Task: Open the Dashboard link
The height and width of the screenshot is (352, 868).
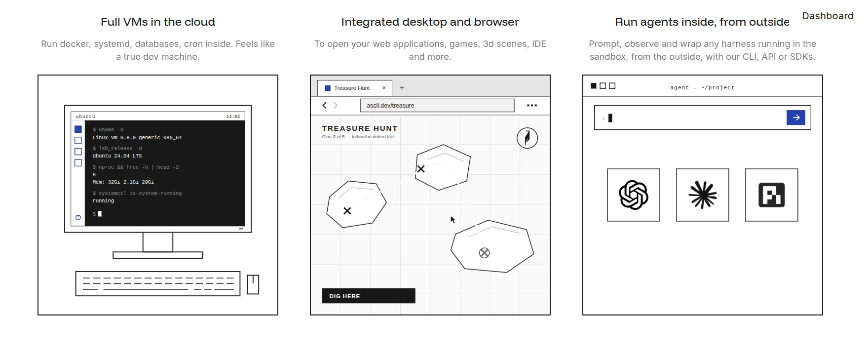Action: click(828, 16)
